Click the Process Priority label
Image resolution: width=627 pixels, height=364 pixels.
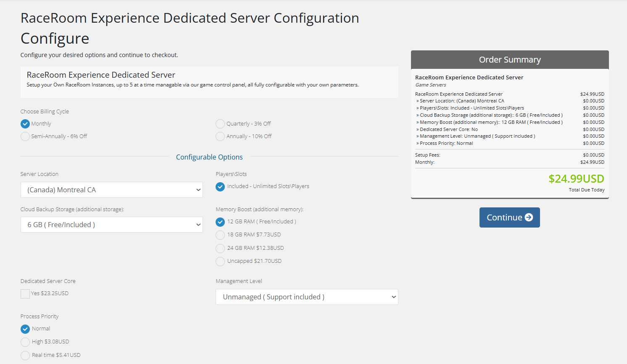click(40, 317)
